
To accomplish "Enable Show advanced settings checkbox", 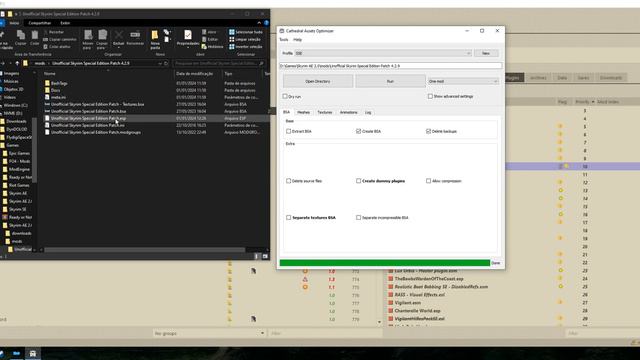I will coord(430,96).
